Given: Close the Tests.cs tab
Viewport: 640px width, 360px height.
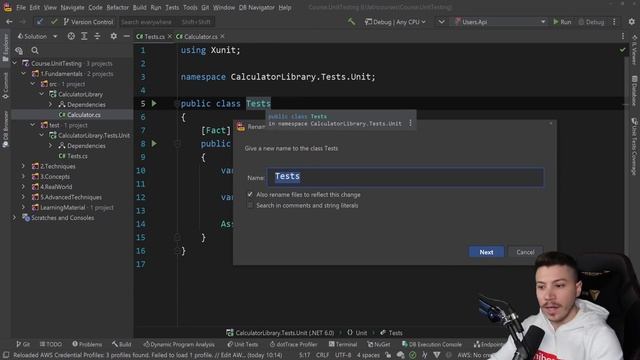Looking at the screenshot, I should (x=170, y=36).
